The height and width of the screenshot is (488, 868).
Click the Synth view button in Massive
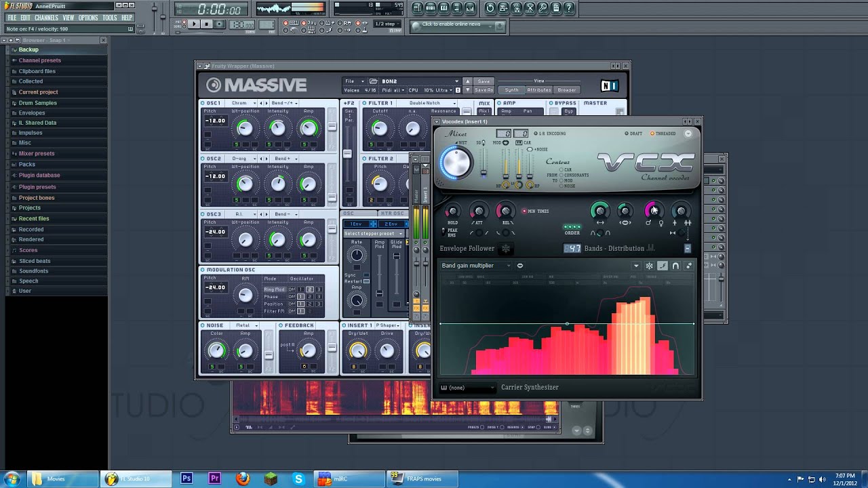point(512,90)
